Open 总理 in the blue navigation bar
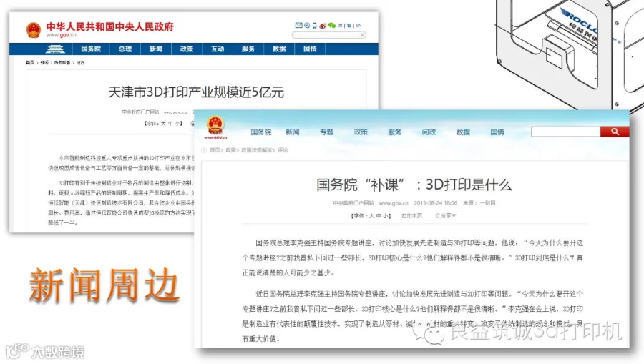Image resolution: width=644 pixels, height=364 pixels. click(125, 49)
